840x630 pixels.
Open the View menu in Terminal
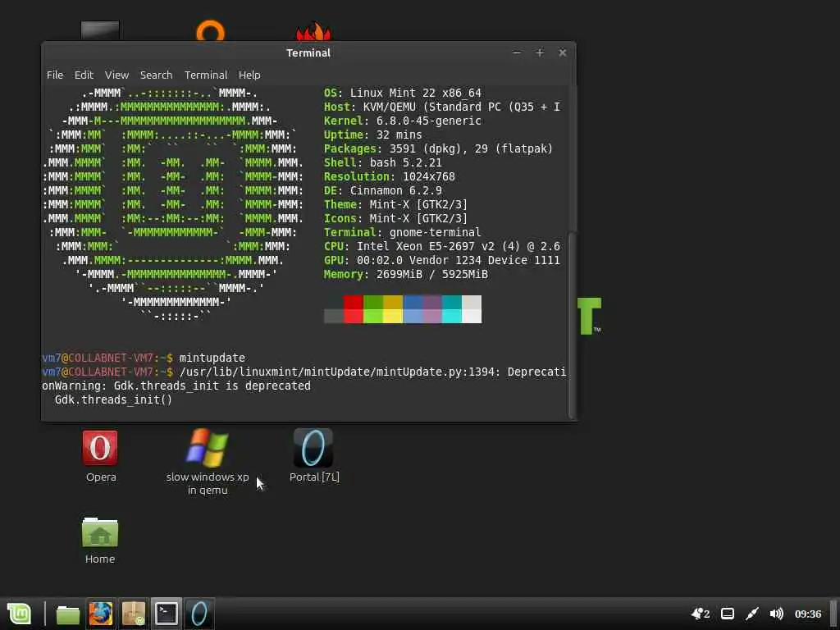(x=116, y=75)
